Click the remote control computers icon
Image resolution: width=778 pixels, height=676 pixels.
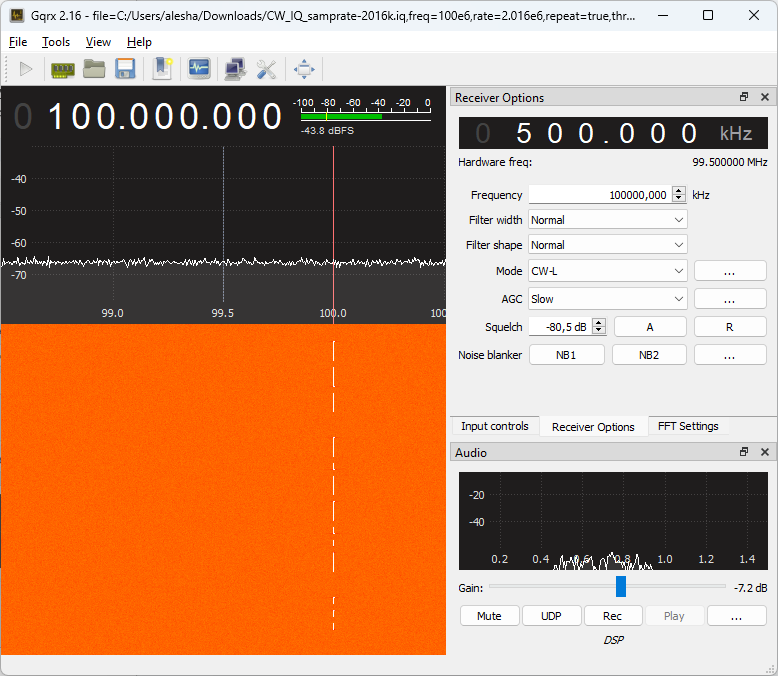point(235,69)
